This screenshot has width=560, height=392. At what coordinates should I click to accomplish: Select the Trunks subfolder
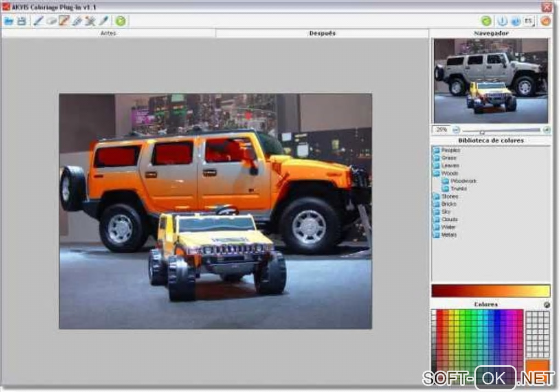pyautogui.click(x=454, y=188)
